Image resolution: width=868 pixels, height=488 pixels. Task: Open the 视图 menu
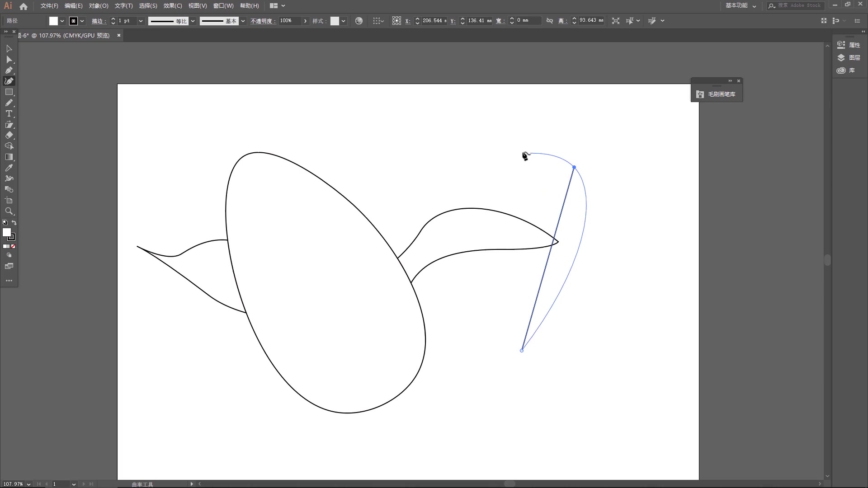[196, 5]
